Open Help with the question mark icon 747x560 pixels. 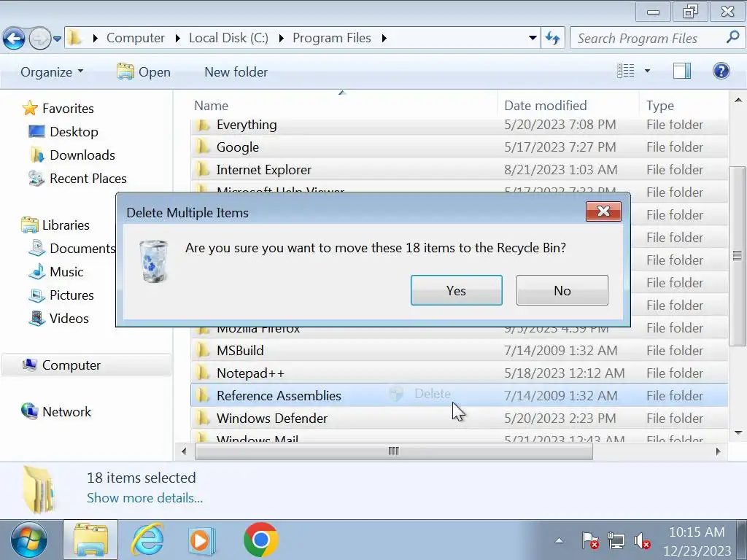pyautogui.click(x=721, y=71)
